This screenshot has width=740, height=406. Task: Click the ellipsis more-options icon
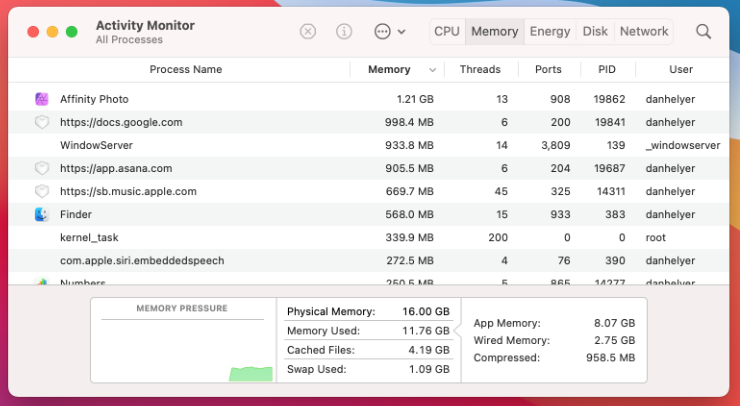coord(382,32)
